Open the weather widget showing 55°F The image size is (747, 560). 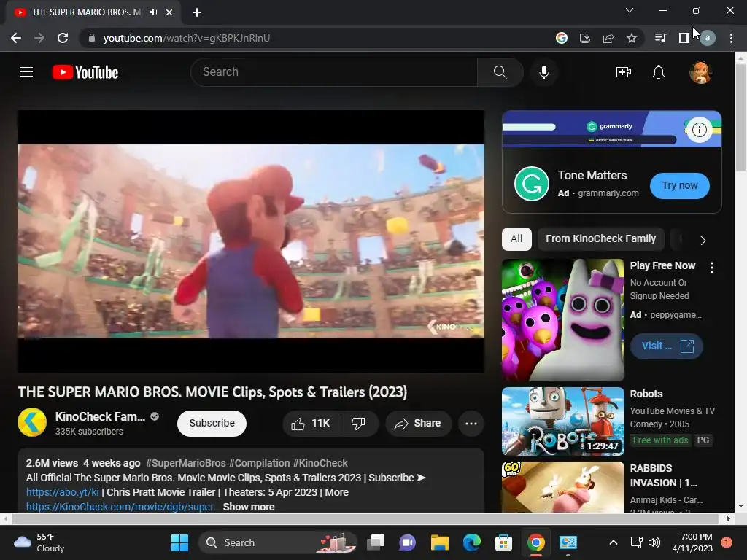pyautogui.click(x=39, y=542)
